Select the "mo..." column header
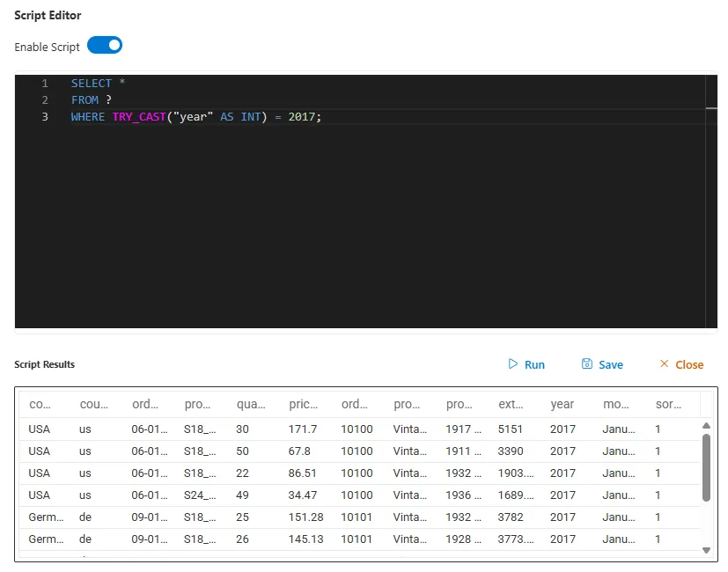The height and width of the screenshot is (572, 728). tap(616, 405)
